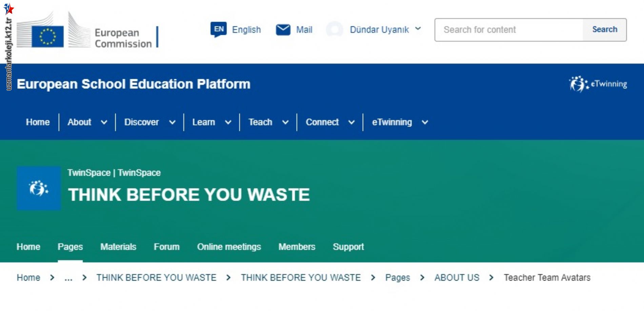This screenshot has height=311, width=644.
Task: Click the Mail link text
Action: click(304, 30)
